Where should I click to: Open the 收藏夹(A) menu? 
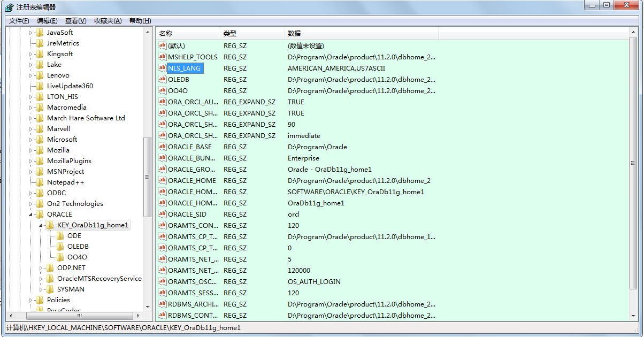point(108,21)
